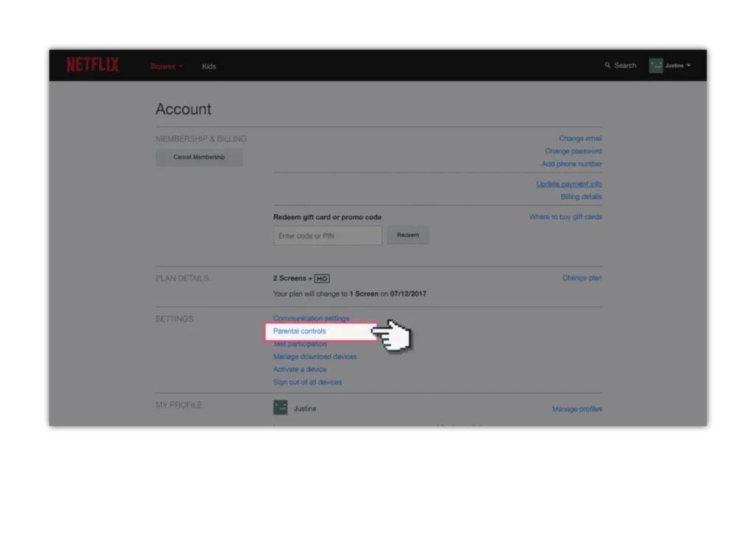Open the Billing details link

coord(581,196)
